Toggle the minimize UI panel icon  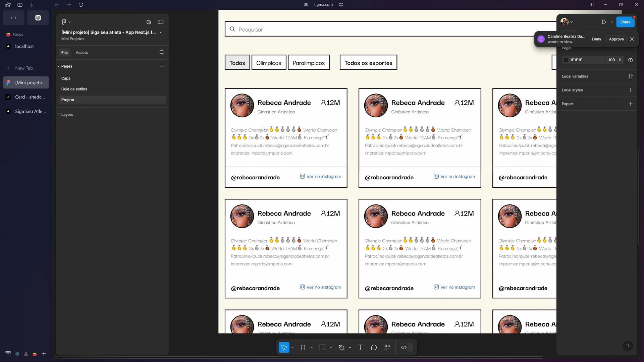(x=161, y=22)
